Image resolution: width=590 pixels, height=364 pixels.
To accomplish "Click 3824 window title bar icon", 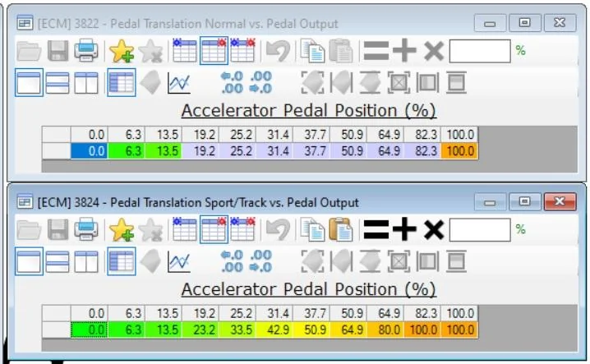I will (x=25, y=202).
